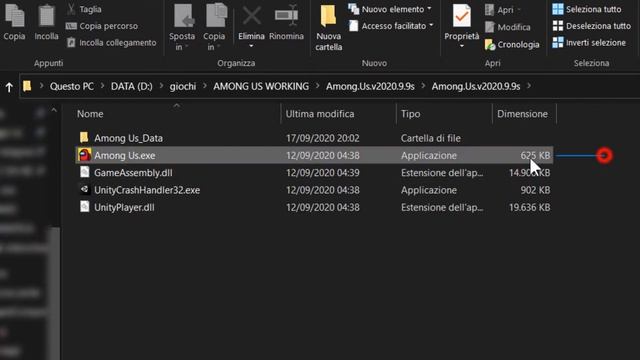The width and height of the screenshot is (640, 360).
Task: Sort by the Tipo column header
Action: click(444, 114)
